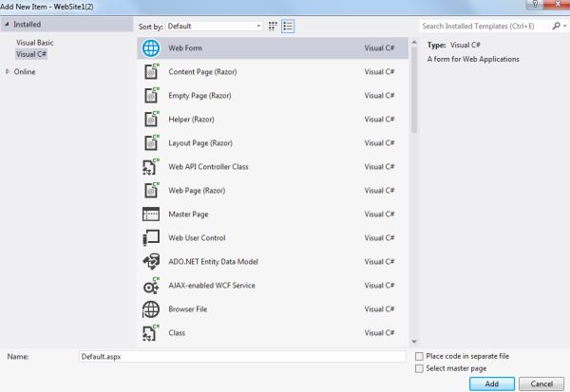The image size is (570, 392).
Task: Switch to small icons grid view
Action: 273,27
